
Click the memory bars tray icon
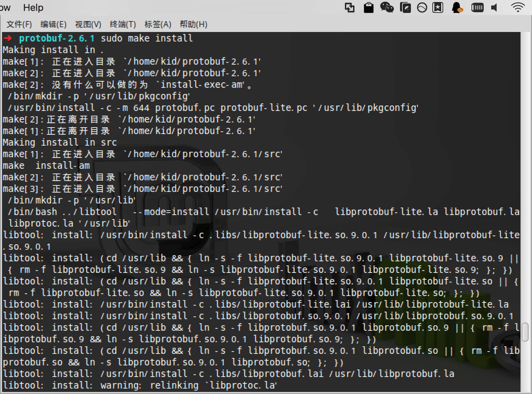coord(477,7)
